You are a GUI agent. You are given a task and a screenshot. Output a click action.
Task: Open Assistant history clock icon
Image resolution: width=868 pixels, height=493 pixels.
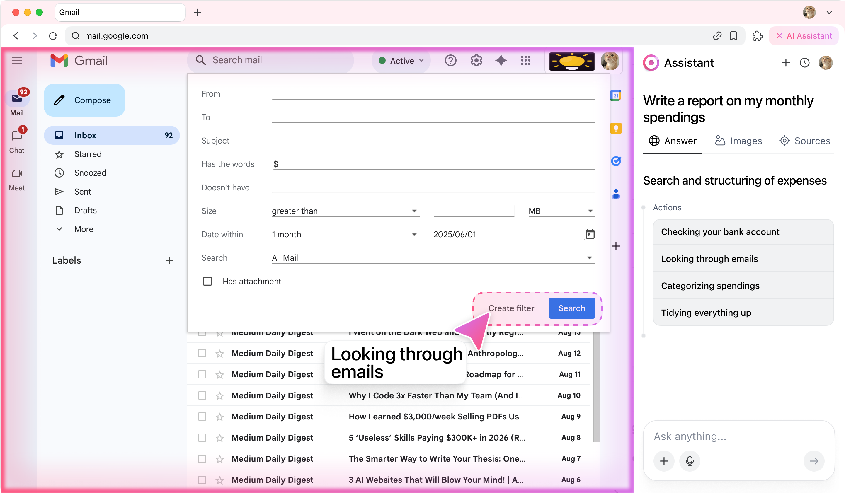point(804,63)
